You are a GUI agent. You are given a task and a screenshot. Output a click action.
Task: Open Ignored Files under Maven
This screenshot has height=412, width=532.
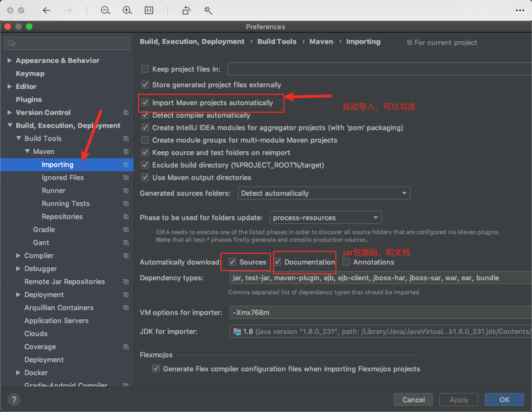pyautogui.click(x=62, y=177)
